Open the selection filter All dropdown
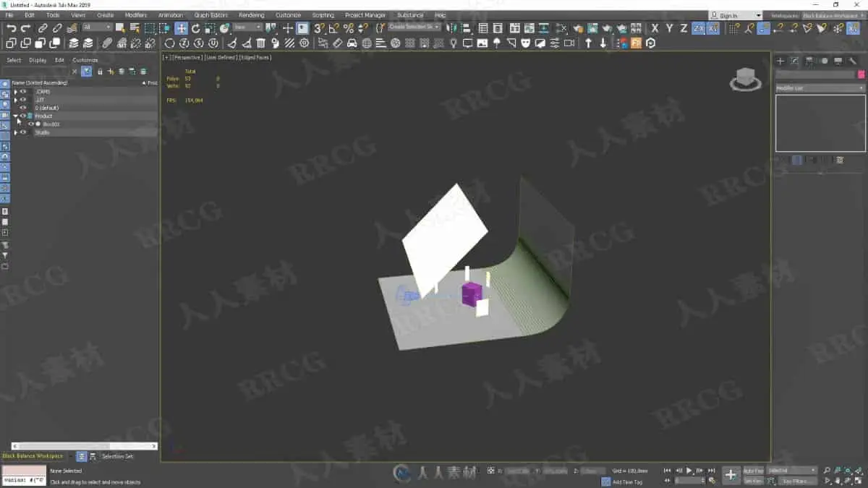 [x=97, y=27]
